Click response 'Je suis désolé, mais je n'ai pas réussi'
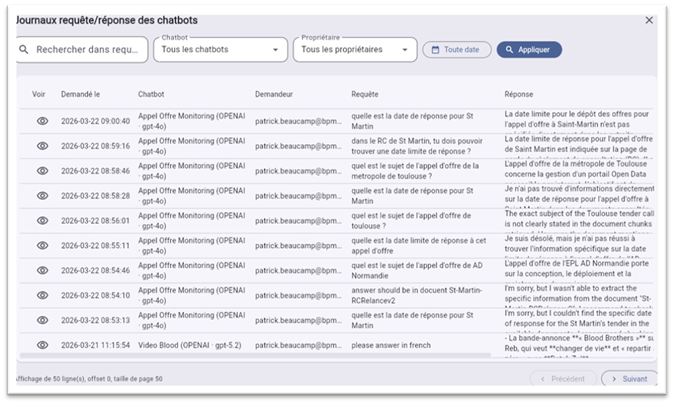 pyautogui.click(x=575, y=244)
